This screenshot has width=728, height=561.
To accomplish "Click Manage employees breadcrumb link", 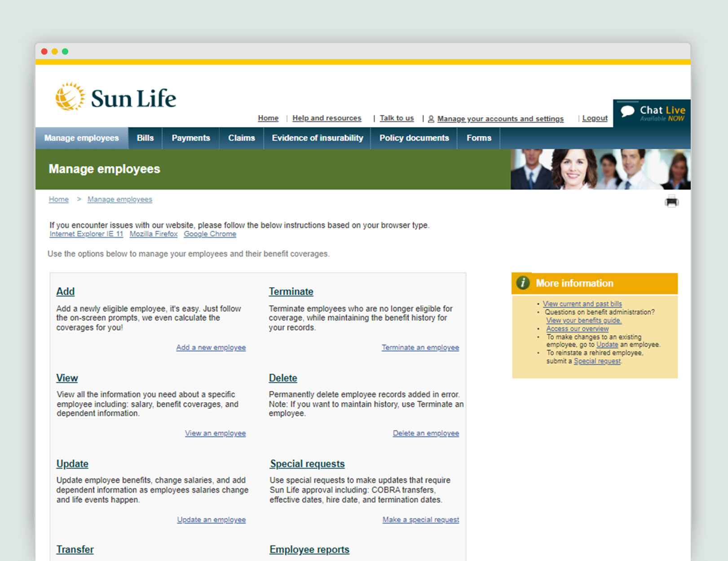I will 120,199.
